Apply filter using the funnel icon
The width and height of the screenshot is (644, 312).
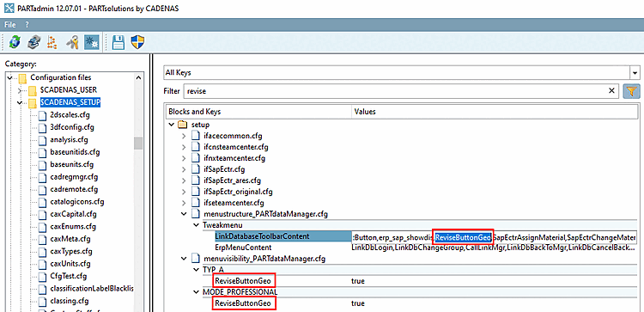coord(632,91)
